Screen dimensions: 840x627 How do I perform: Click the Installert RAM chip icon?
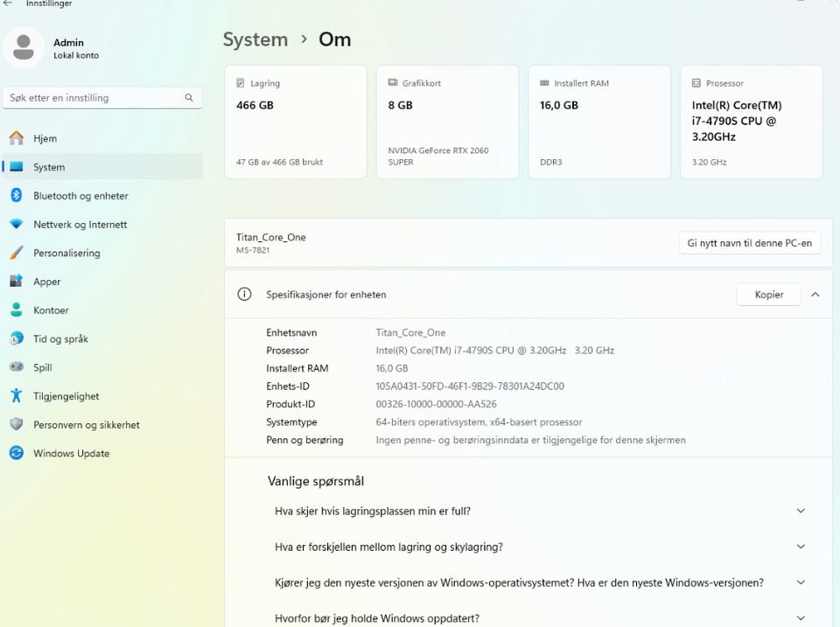click(544, 83)
